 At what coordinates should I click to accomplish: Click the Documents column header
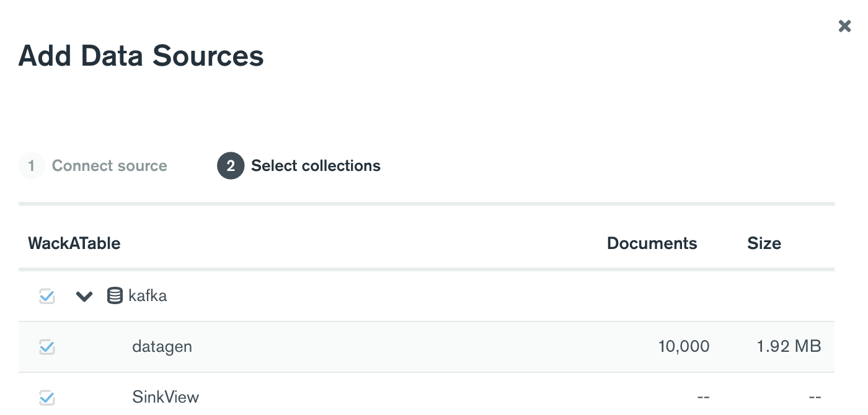pos(652,243)
